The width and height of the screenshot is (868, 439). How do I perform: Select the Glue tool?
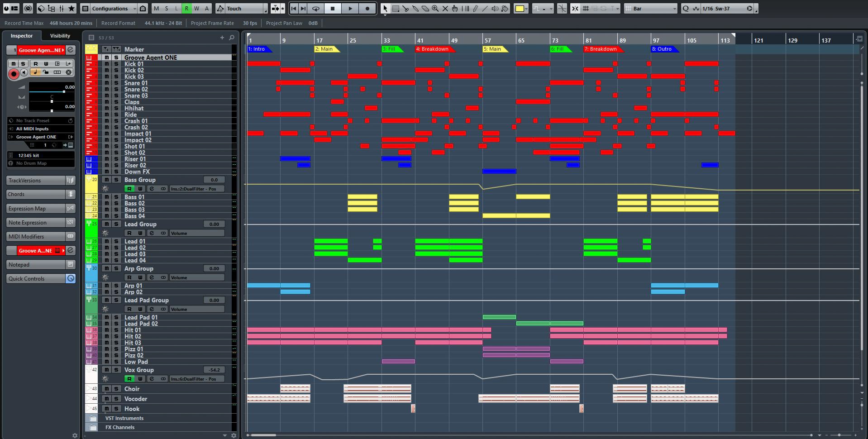[415, 8]
